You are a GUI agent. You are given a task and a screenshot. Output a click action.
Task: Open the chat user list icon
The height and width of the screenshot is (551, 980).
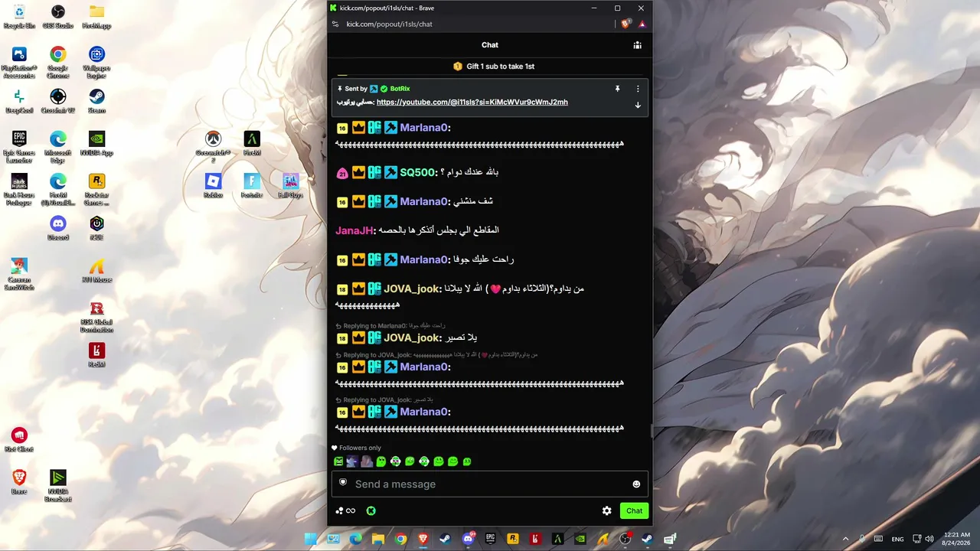637,45
